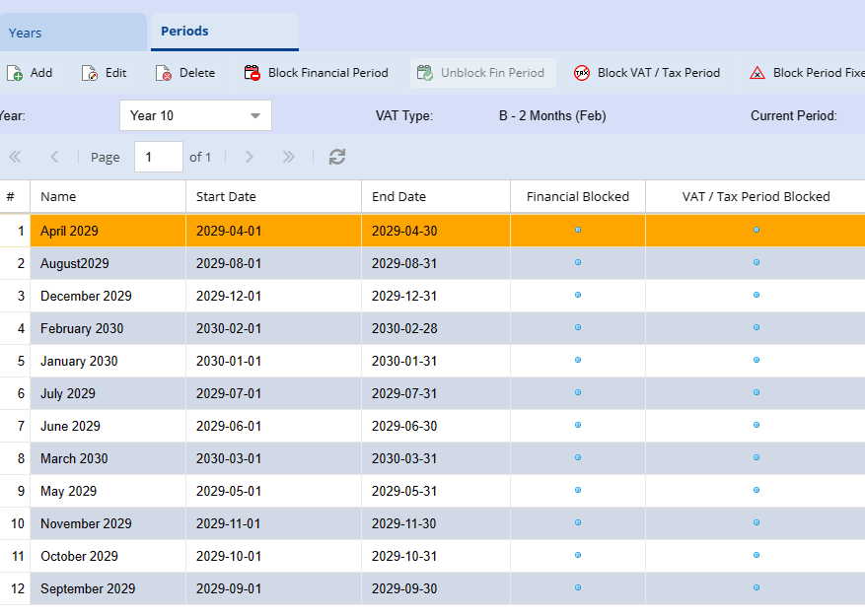Toggle Financial Blocked for July 2029
The height and width of the screenshot is (616, 865).
(x=578, y=392)
